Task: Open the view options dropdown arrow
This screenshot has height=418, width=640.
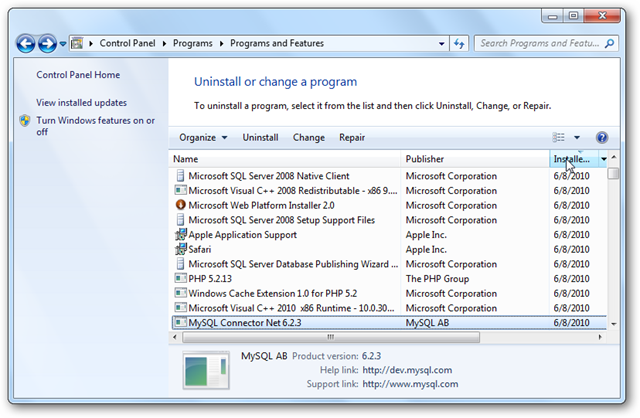Action: coord(577,138)
